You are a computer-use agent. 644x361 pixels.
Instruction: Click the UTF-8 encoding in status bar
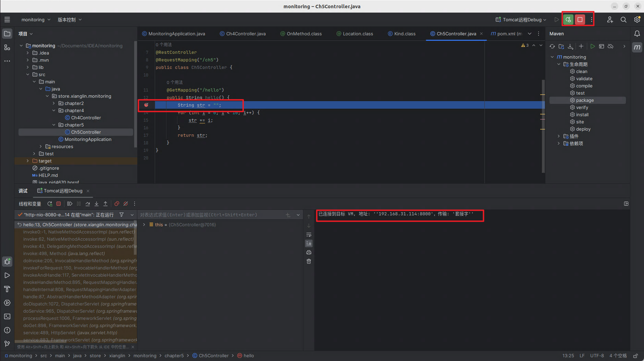click(597, 356)
